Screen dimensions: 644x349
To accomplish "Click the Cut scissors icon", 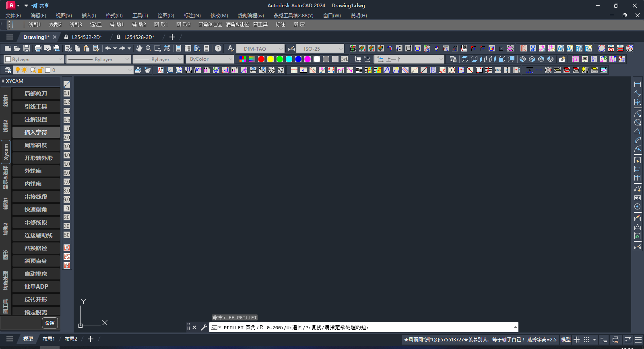I will pyautogui.click(x=68, y=48).
